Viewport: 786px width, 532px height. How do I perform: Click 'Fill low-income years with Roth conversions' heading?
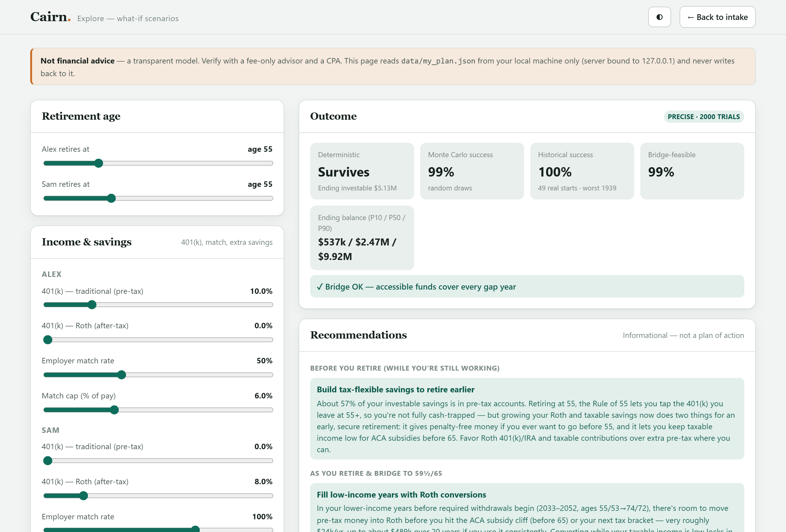[401, 495]
